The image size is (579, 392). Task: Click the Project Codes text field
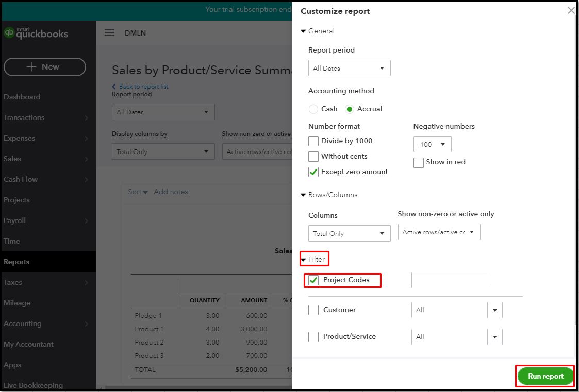pyautogui.click(x=449, y=280)
